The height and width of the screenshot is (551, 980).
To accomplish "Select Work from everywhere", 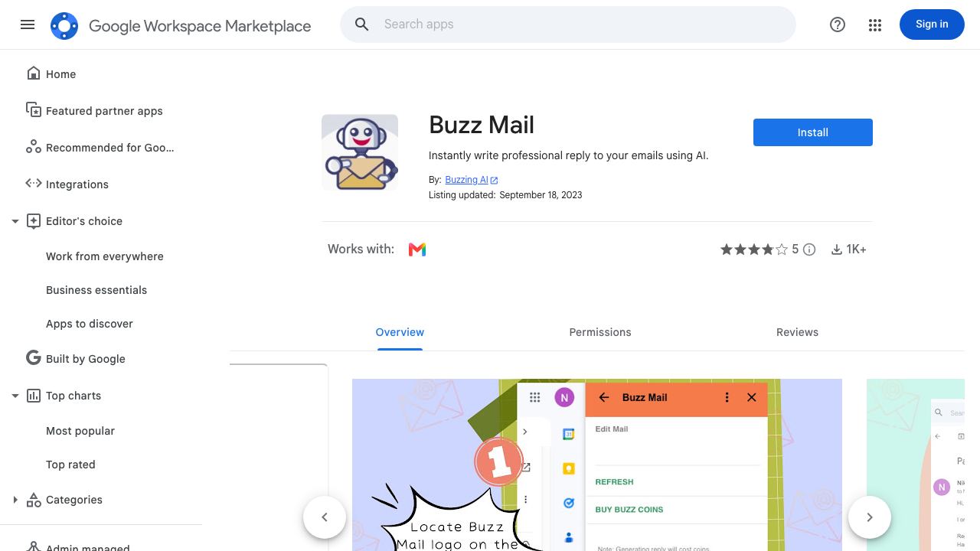I will [105, 256].
